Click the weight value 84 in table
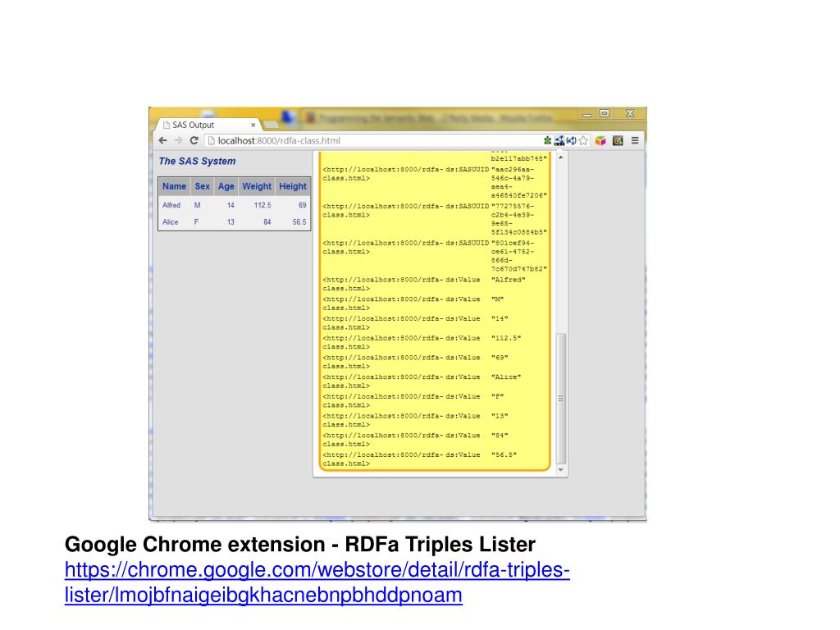 267,221
